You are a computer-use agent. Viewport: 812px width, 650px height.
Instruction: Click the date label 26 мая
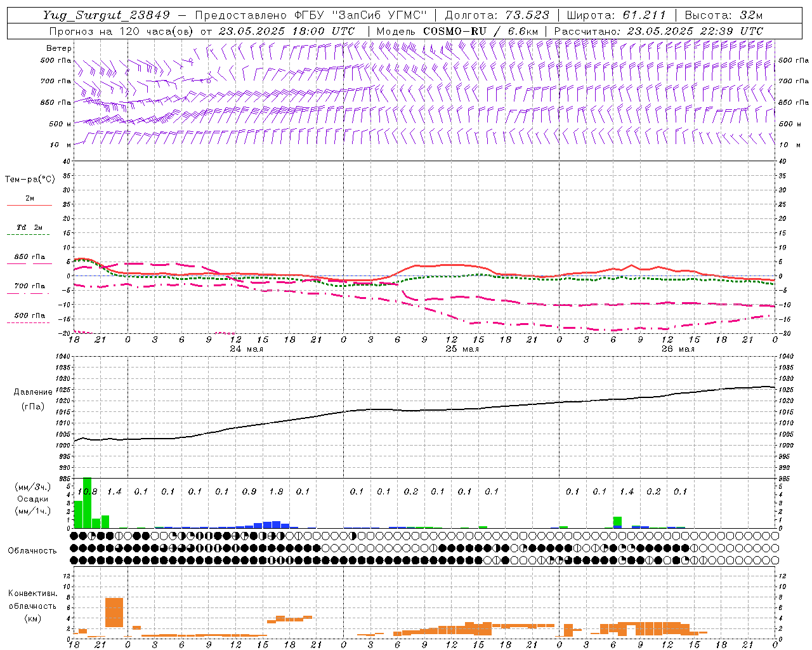point(678,349)
